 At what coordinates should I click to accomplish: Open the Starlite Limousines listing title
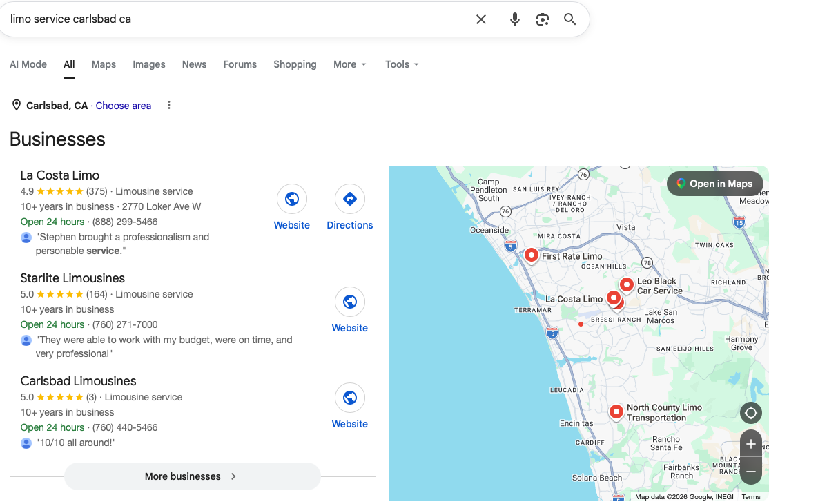[72, 278]
